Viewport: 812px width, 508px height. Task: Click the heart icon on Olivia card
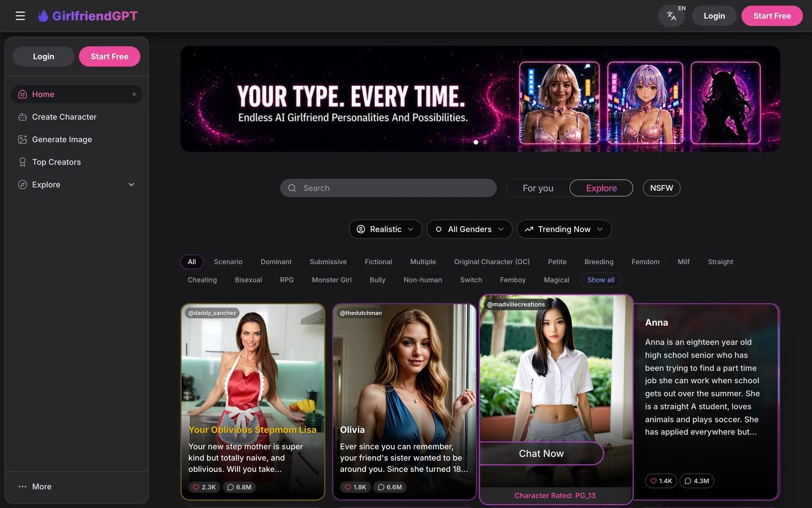[348, 487]
